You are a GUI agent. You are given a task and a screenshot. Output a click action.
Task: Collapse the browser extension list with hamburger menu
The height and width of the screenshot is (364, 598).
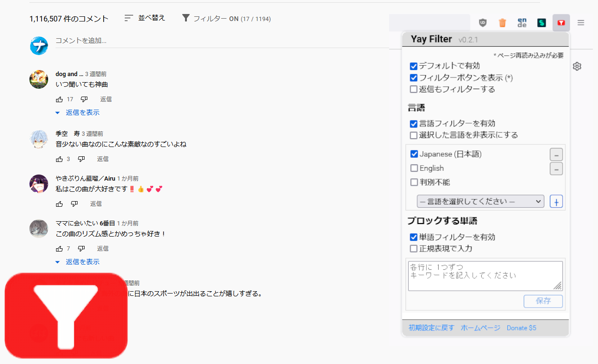click(x=581, y=22)
